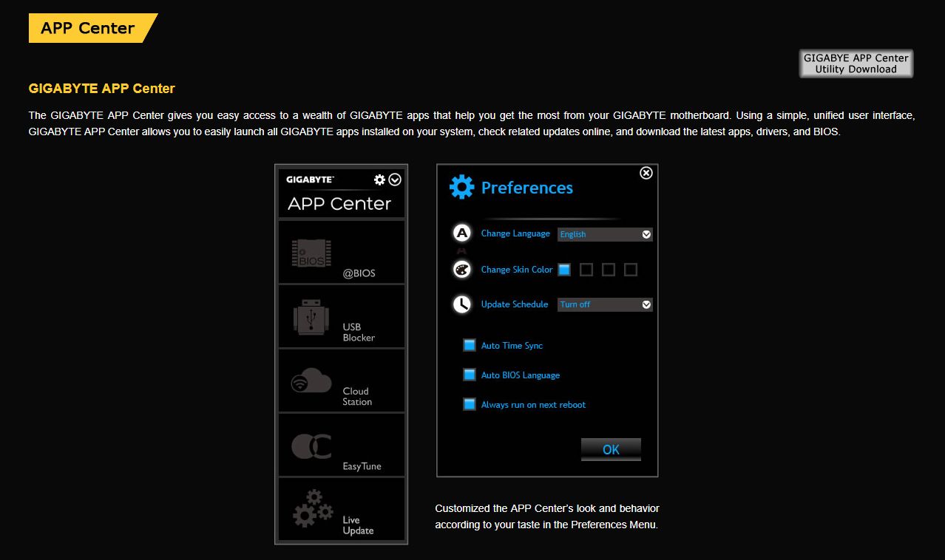The image size is (945, 560).
Task: Click the EasyTune label text
Action: coord(362,467)
